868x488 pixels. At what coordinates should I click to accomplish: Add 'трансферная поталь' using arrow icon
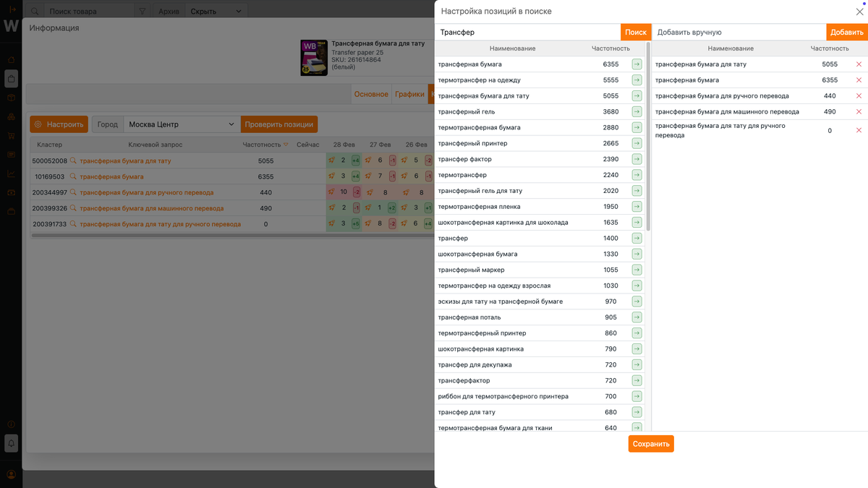pos(637,317)
